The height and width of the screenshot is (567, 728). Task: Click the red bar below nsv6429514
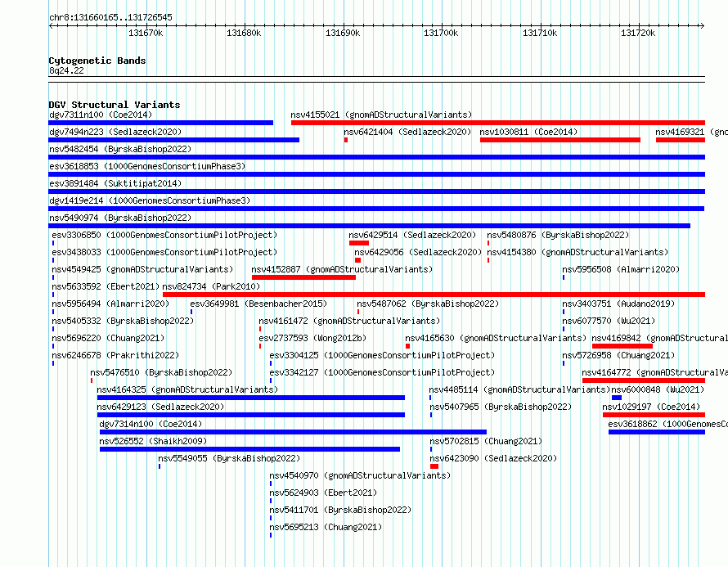(x=359, y=243)
